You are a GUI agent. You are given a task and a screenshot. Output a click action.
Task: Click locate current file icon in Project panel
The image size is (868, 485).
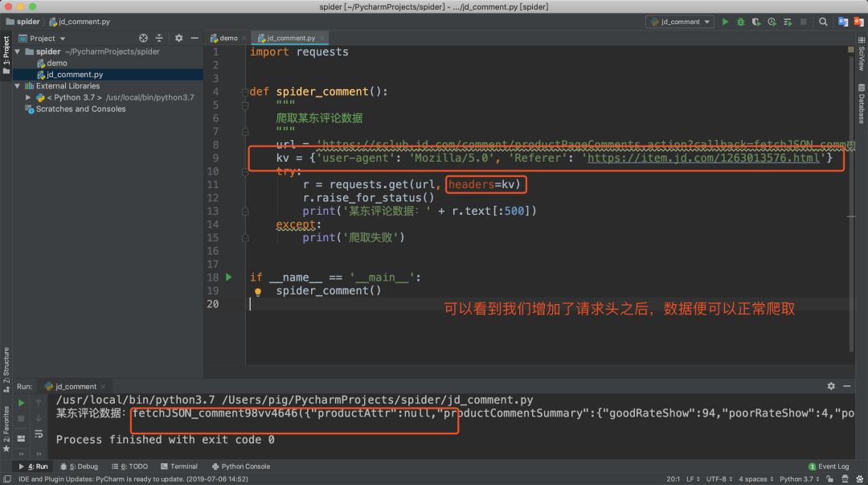coord(144,38)
